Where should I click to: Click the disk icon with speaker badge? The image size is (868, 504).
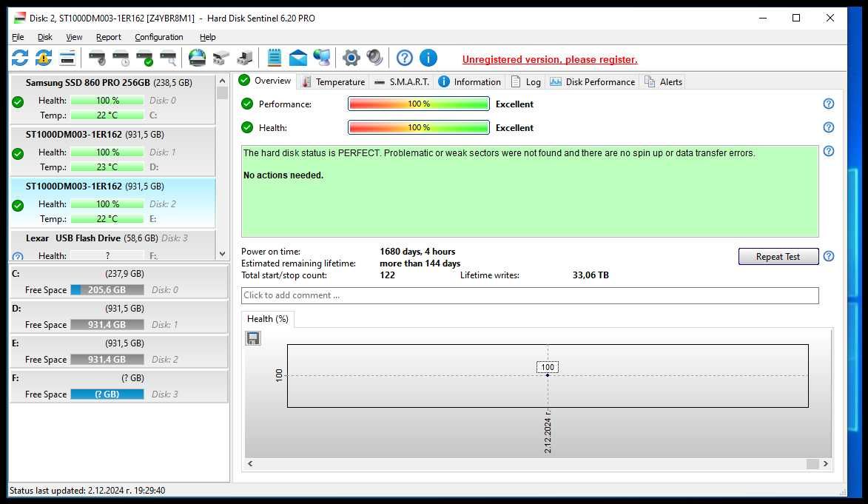(x=97, y=58)
